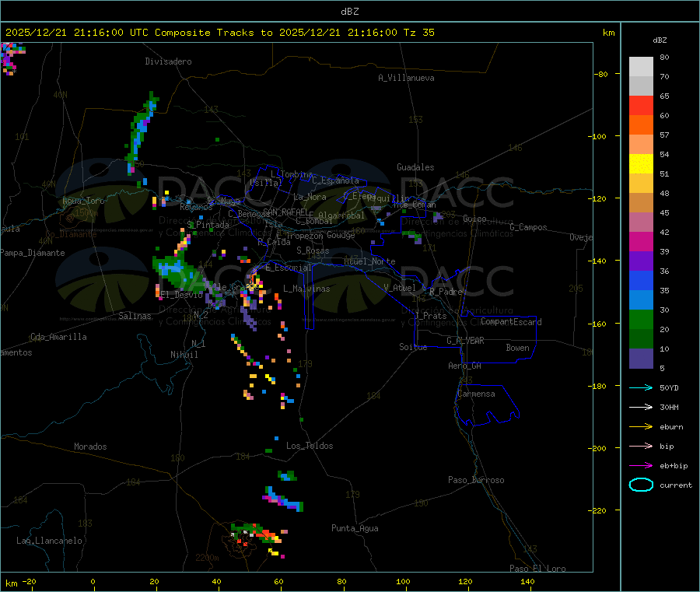The image size is (700, 592).
Task: Click the Soitue map label
Action: pyautogui.click(x=413, y=347)
